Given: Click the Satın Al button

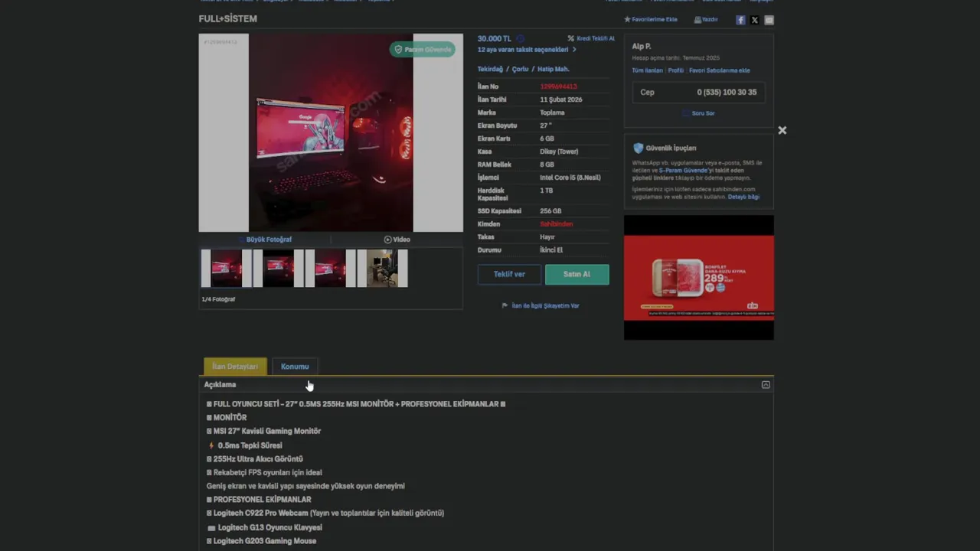Looking at the screenshot, I should click(577, 274).
